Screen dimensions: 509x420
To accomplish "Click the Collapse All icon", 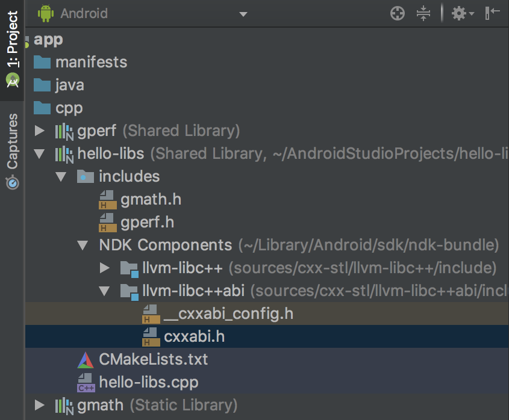I will click(x=423, y=14).
